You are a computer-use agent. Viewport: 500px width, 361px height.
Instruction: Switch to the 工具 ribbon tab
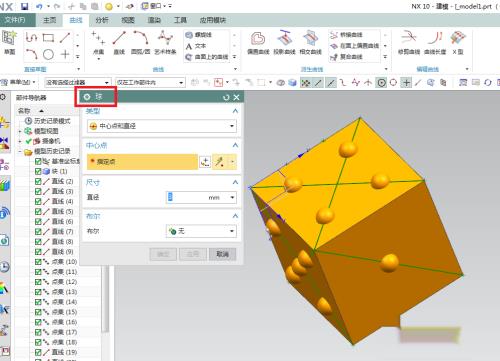coord(180,20)
